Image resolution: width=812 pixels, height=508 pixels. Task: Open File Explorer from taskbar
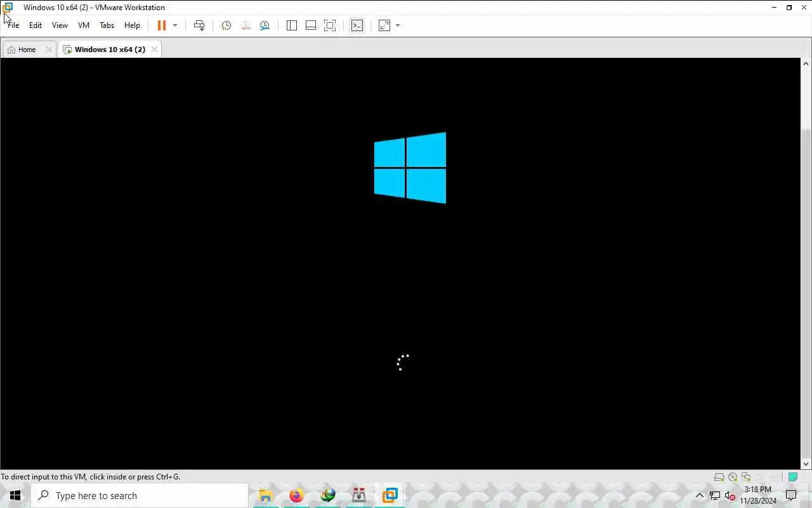coord(265,495)
